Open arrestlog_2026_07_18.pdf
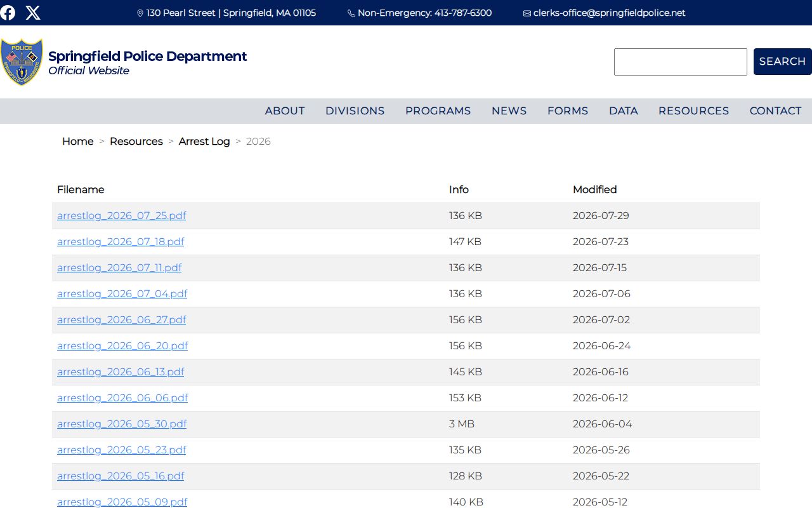 pos(121,242)
